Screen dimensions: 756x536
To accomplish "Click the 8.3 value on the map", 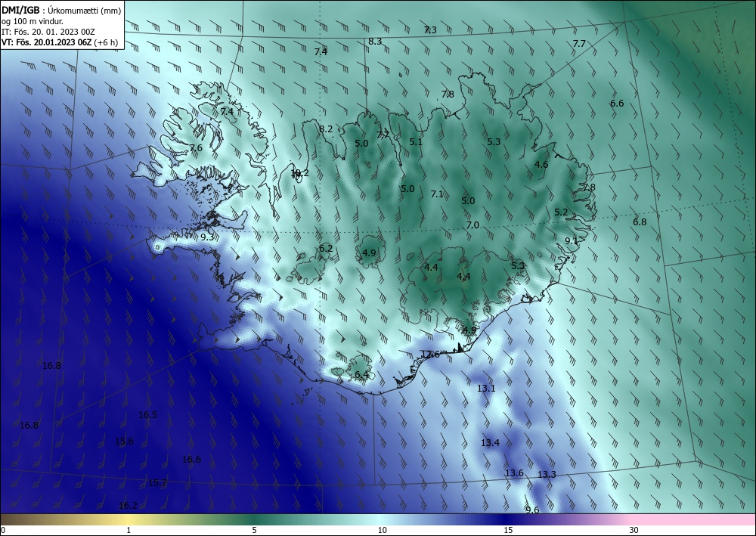I will [x=375, y=42].
